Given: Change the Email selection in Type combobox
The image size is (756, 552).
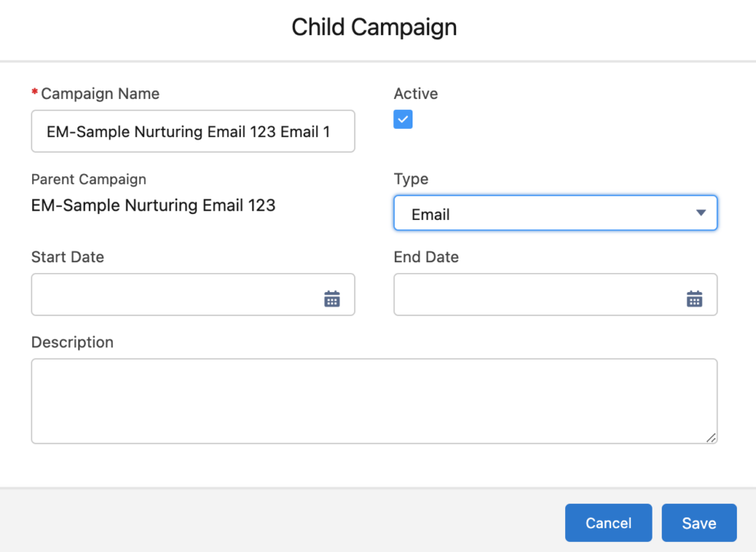Looking at the screenshot, I should (555, 213).
